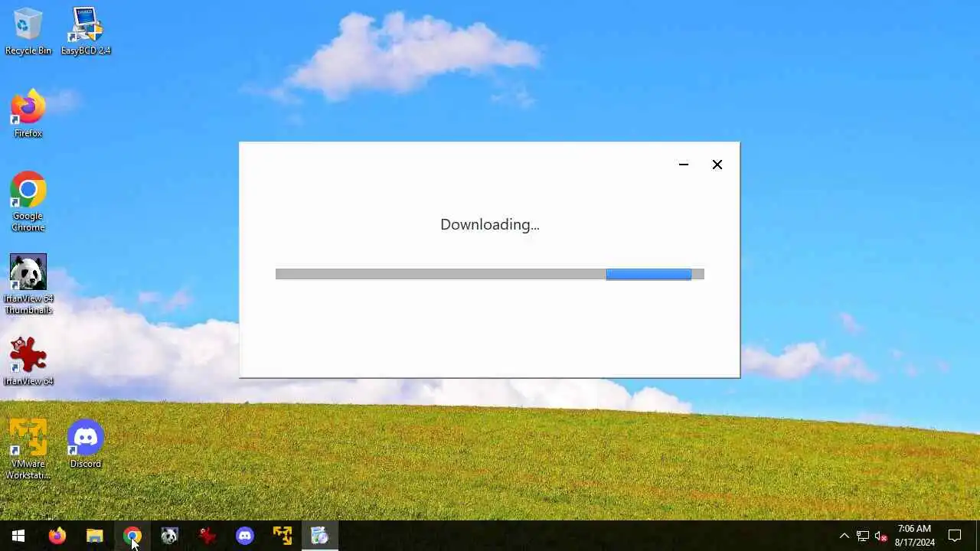This screenshot has width=980, height=551.
Task: Open the clock showing 7:06 AM
Action: [x=915, y=536]
